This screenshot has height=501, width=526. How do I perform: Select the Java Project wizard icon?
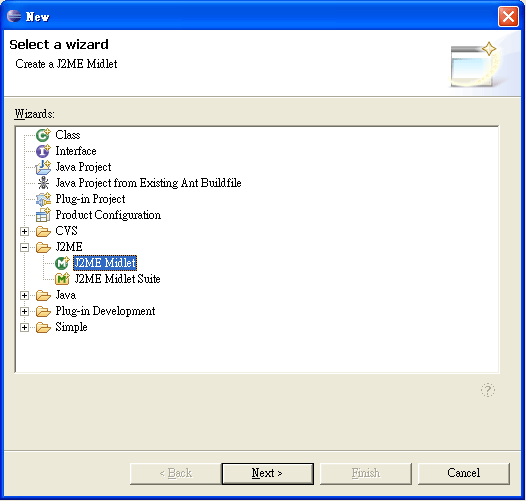pyautogui.click(x=43, y=167)
